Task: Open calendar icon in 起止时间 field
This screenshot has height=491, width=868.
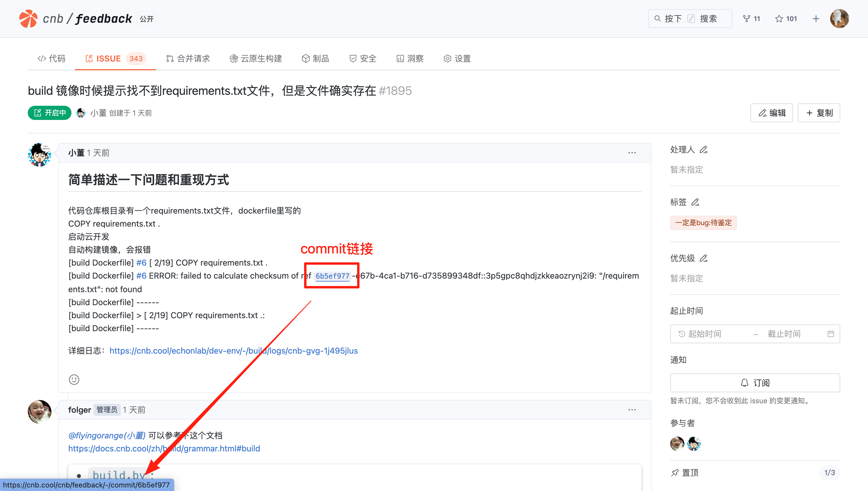Action: pyautogui.click(x=831, y=334)
